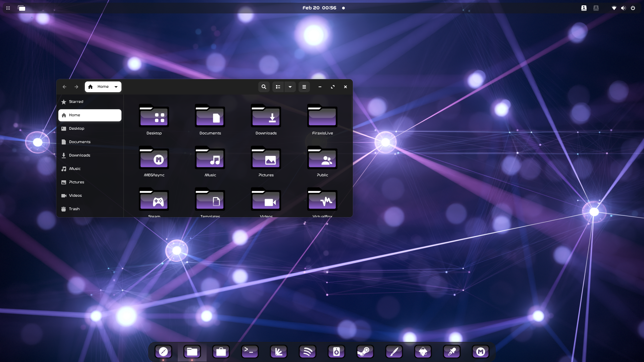Launch the color picker eyedropper dock icon
Image resolution: width=644 pixels, height=362 pixels.
(452, 352)
